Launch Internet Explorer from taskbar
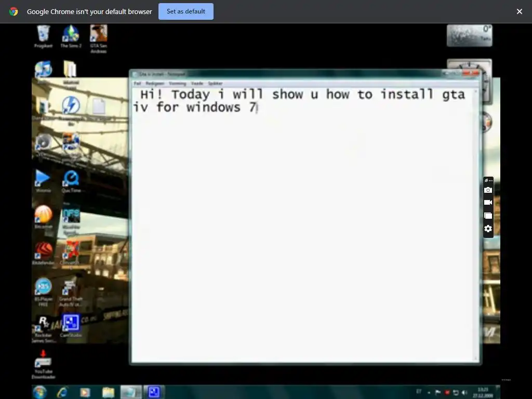Viewport: 532px width, 399px height. (62, 392)
